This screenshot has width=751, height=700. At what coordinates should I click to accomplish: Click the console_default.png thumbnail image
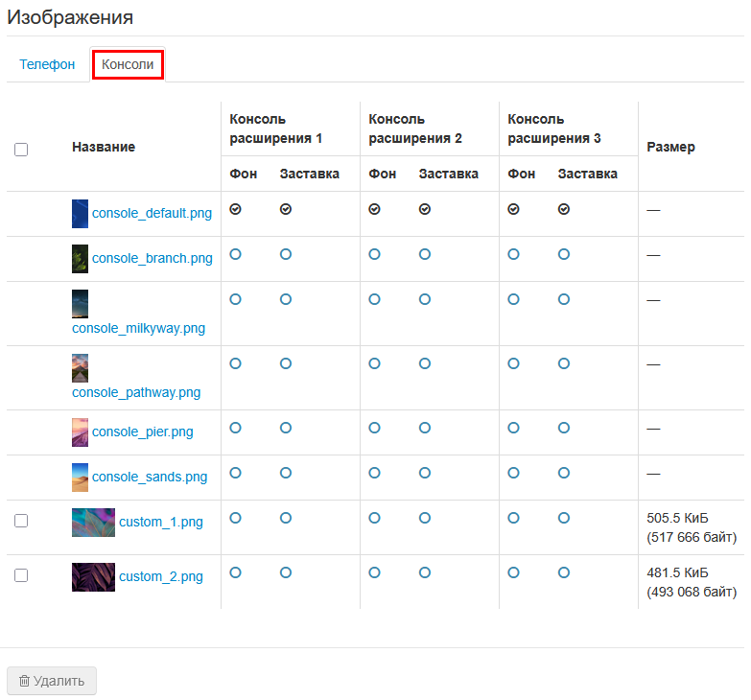[80, 214]
